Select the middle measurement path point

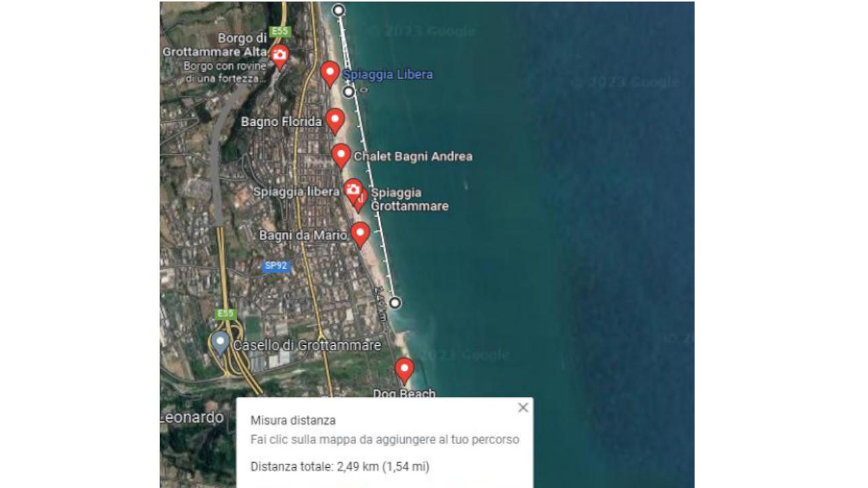(x=349, y=91)
